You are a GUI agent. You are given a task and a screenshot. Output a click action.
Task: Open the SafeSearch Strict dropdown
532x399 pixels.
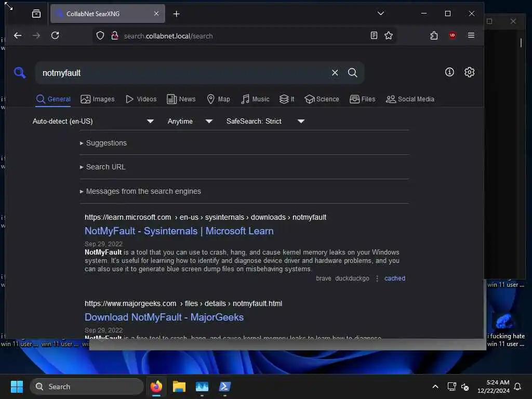coord(265,121)
